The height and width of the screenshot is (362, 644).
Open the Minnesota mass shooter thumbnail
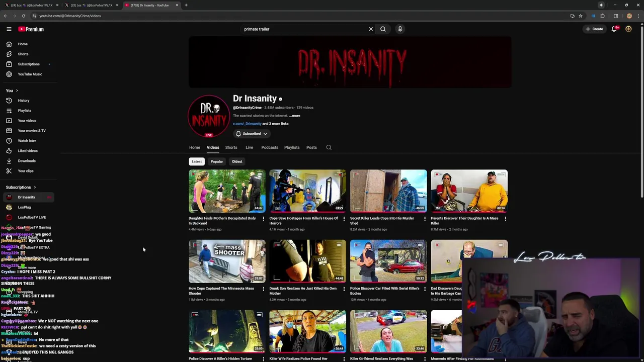coord(227,261)
